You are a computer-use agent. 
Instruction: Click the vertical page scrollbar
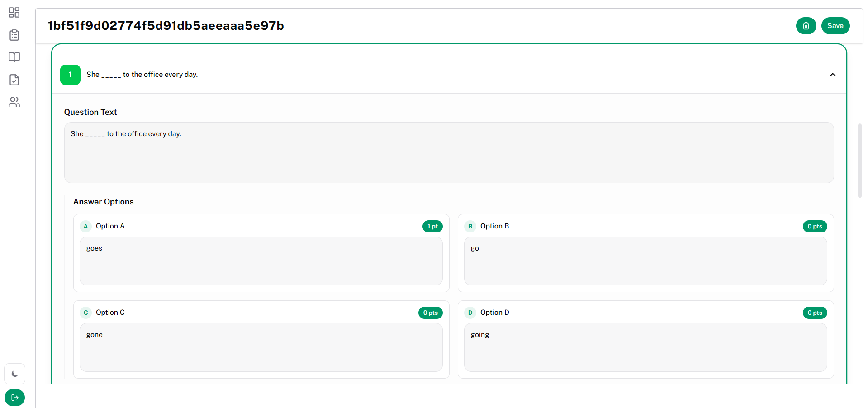click(860, 161)
